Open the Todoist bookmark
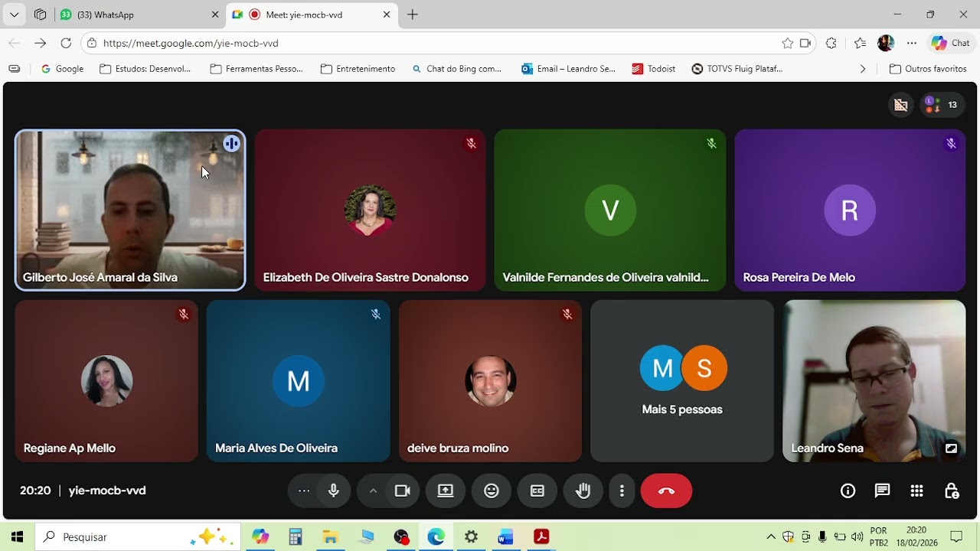 [x=654, y=69]
